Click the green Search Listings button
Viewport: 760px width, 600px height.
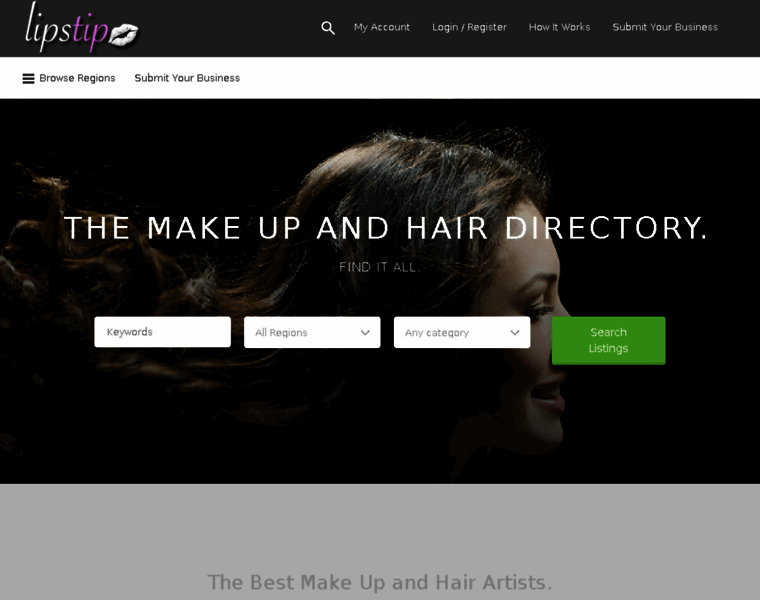pyautogui.click(x=608, y=340)
